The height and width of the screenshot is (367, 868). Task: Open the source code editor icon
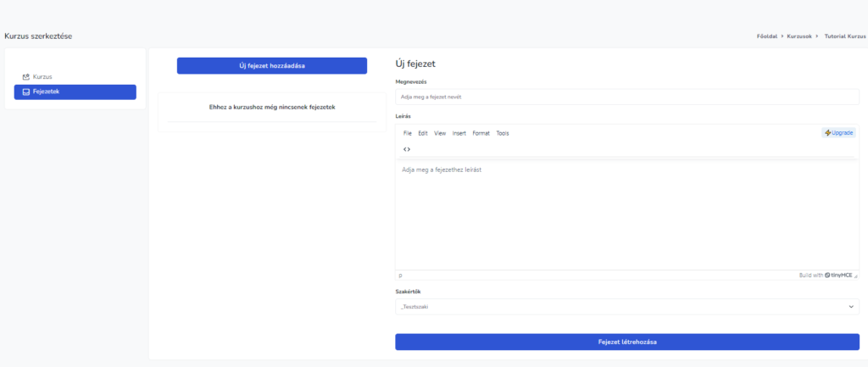(x=407, y=149)
